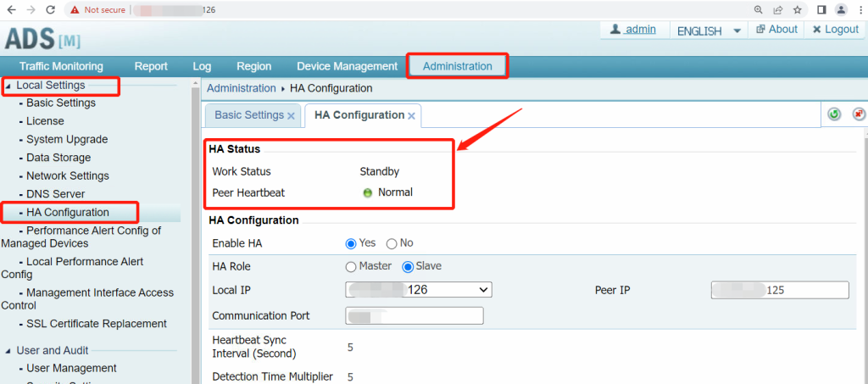Click the browser forward arrow

coord(31,9)
